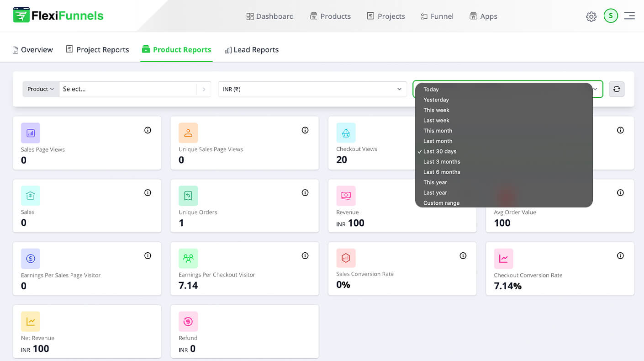Open the Project Reports tab
Screen dimensions: 644x361
98,50
